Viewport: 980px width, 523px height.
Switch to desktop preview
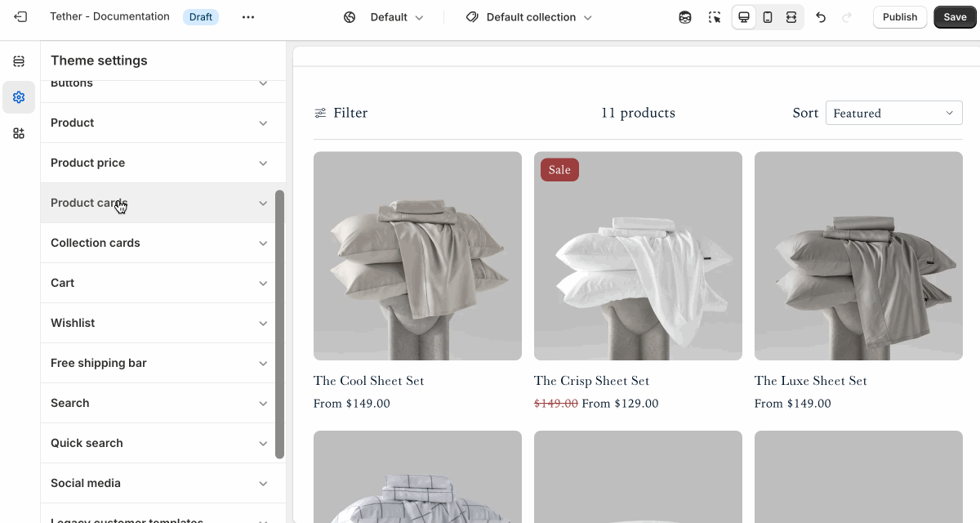tap(744, 17)
